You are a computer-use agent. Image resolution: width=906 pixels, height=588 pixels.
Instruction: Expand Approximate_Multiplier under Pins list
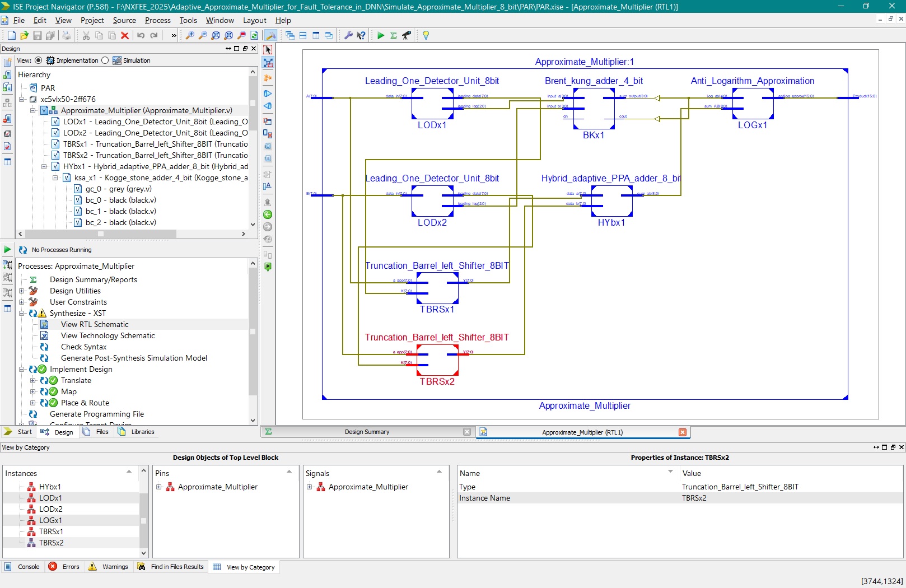(159, 487)
